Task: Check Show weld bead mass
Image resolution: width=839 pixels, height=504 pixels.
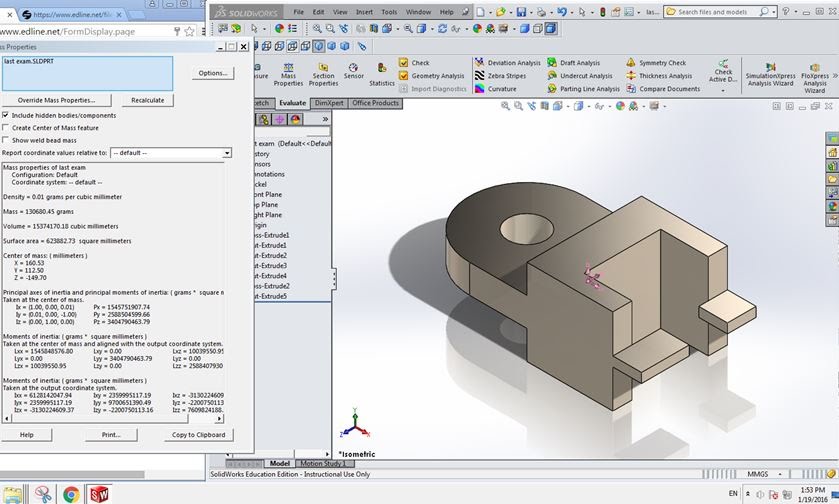Action: pyautogui.click(x=5, y=140)
